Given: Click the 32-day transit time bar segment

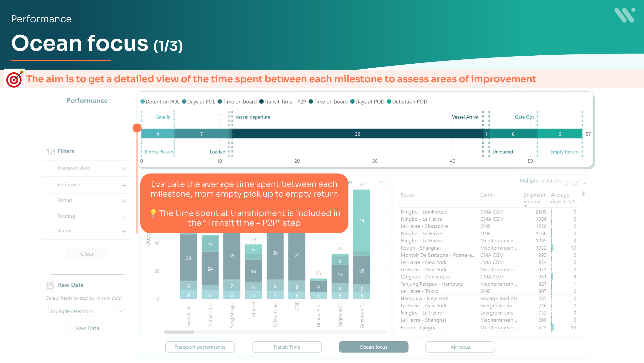Looking at the screenshot, I should coord(357,134).
